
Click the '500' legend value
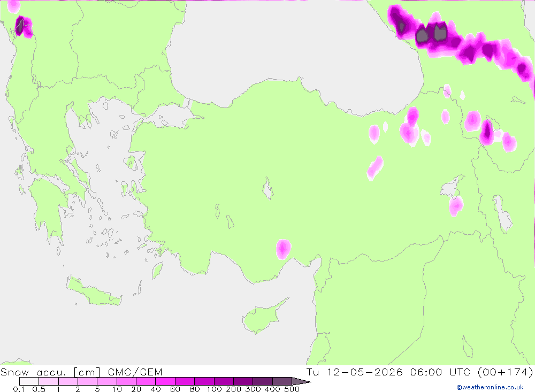[292, 389]
